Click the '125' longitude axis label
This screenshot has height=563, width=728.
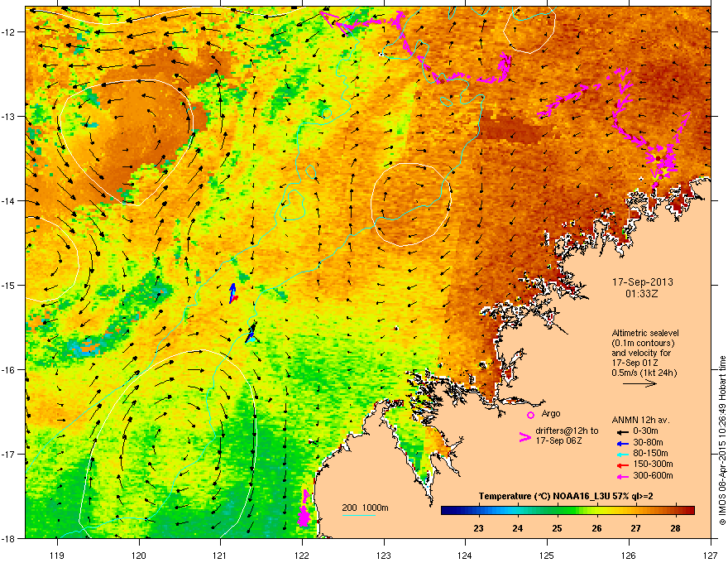click(x=547, y=555)
